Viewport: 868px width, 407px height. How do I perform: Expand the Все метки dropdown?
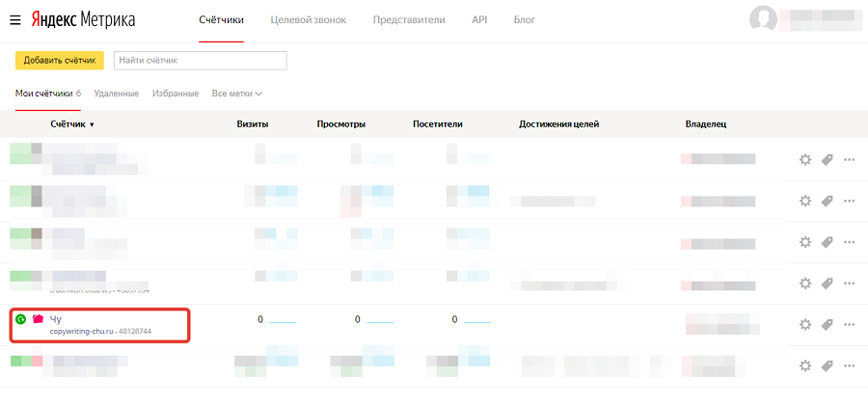tap(237, 94)
